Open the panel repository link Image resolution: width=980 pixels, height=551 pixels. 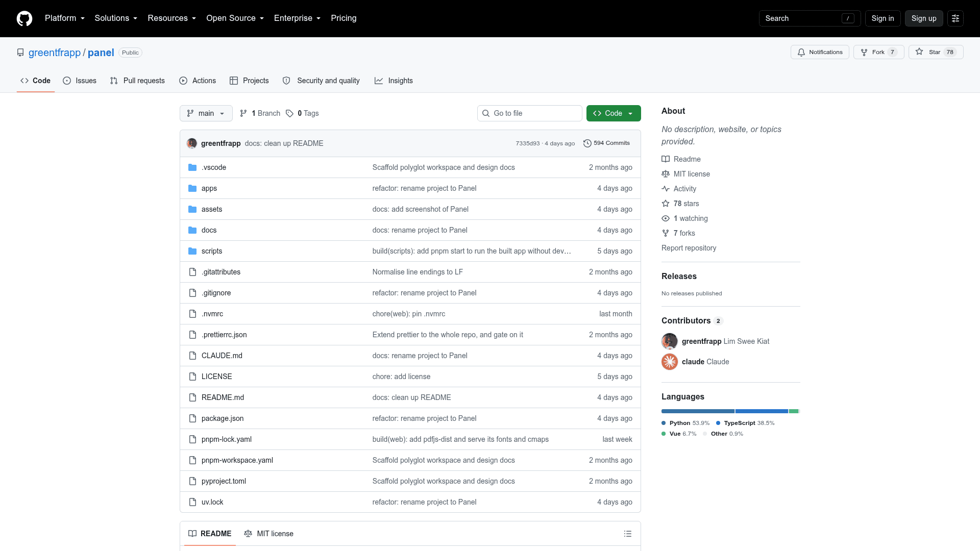coord(101,53)
